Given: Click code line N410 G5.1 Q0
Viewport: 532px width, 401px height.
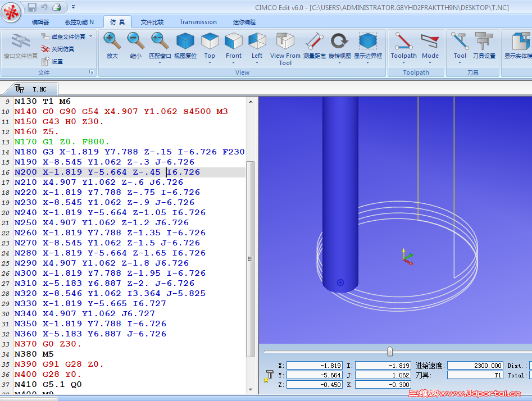Looking at the screenshot, I should (48, 384).
